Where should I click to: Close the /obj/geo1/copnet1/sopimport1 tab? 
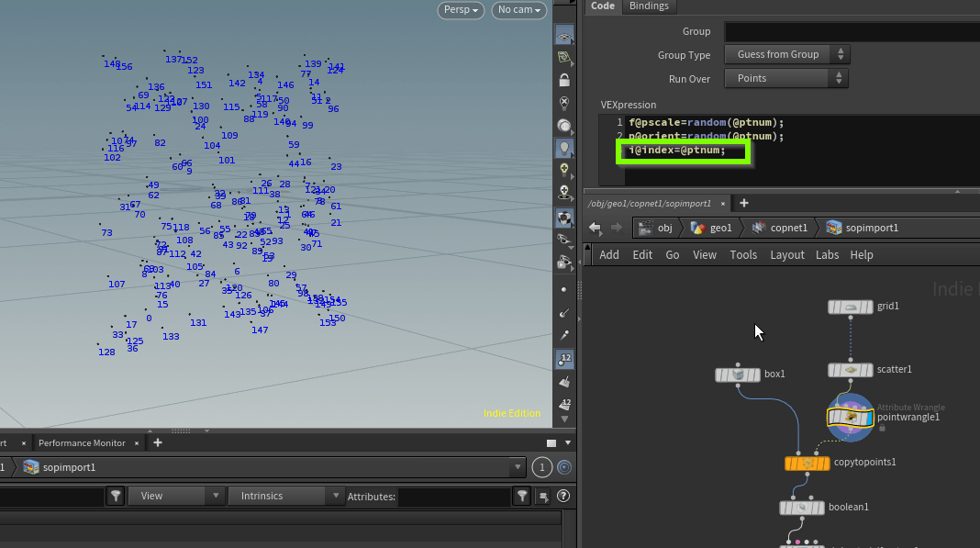pos(723,204)
